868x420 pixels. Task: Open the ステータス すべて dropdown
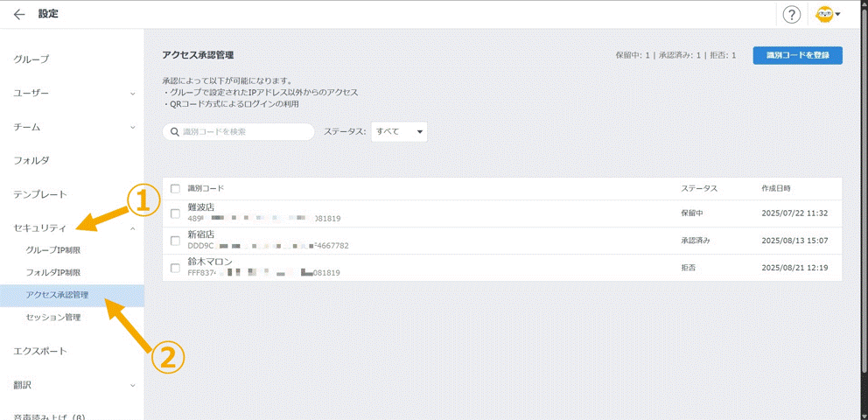tap(399, 132)
